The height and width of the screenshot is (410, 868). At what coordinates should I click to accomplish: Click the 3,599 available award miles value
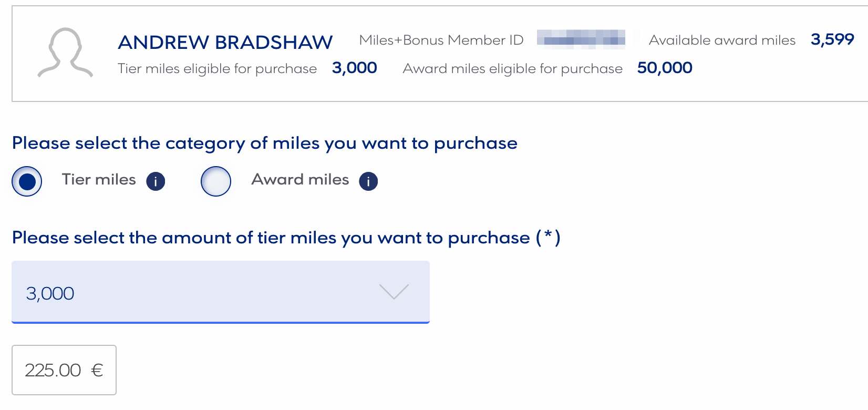click(832, 39)
